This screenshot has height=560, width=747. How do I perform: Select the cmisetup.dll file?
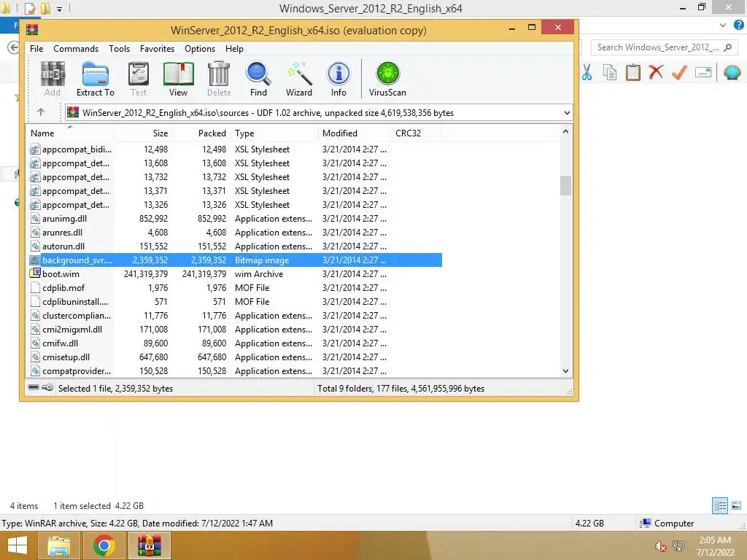[234, 357]
